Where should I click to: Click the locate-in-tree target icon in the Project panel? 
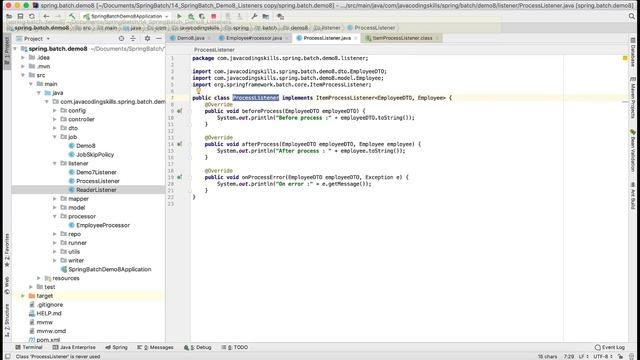[x=121, y=38]
